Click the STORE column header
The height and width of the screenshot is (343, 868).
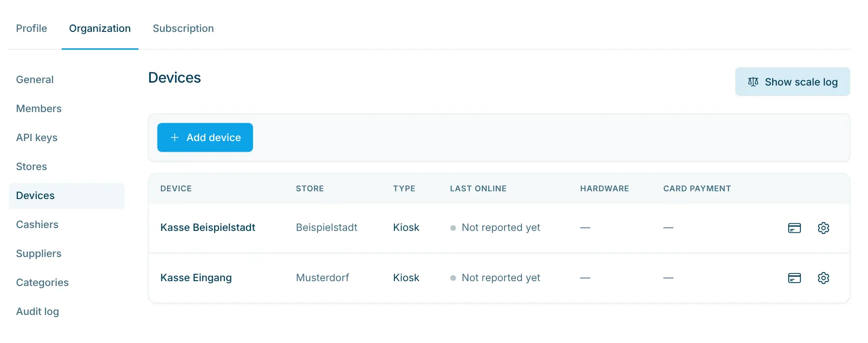point(310,188)
